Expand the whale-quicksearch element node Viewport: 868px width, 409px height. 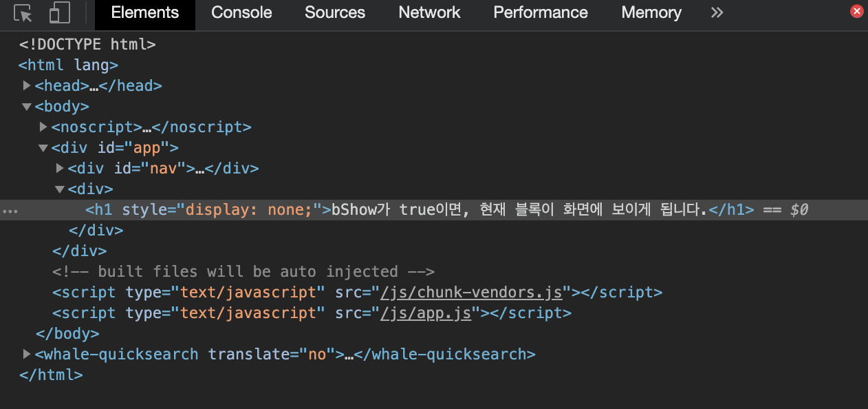[x=27, y=355]
